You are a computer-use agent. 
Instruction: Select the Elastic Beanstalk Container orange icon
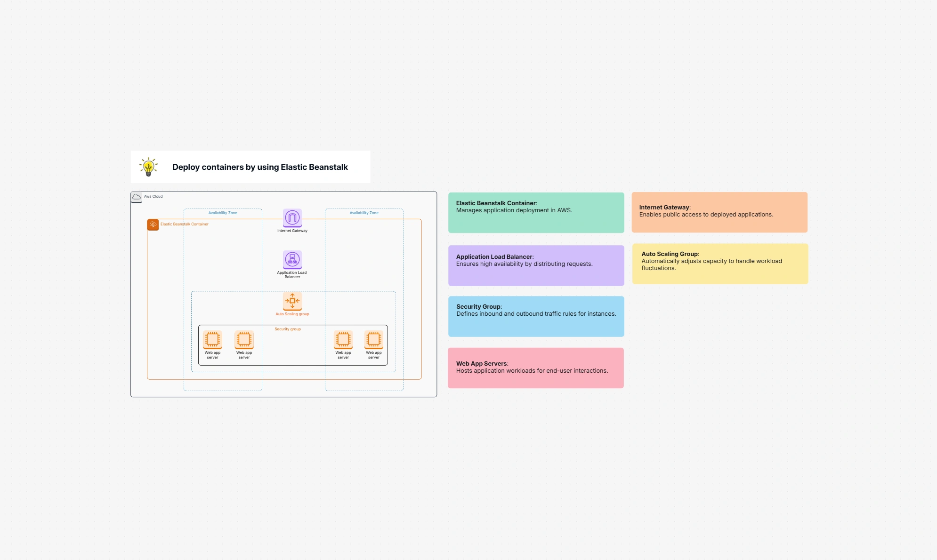point(153,224)
